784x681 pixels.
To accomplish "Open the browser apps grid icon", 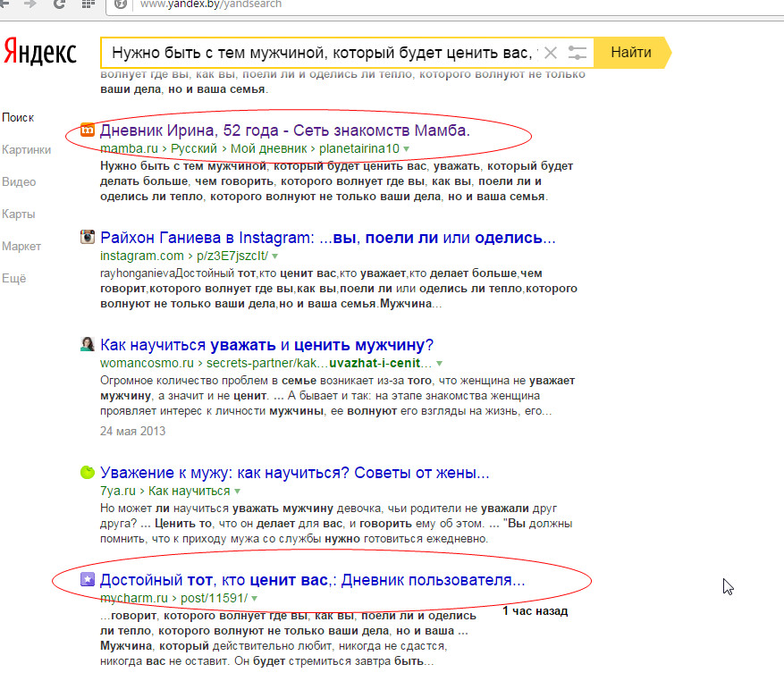I will click(x=88, y=4).
